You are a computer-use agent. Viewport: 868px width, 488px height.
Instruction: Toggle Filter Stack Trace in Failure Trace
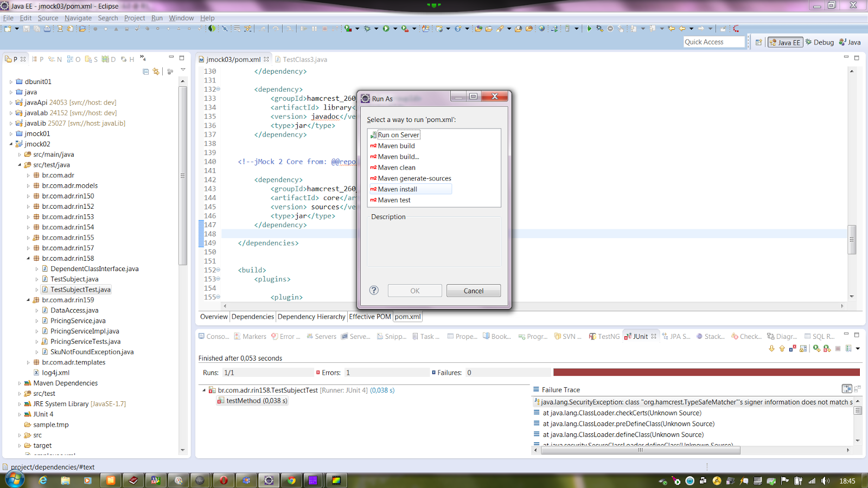[x=847, y=389]
